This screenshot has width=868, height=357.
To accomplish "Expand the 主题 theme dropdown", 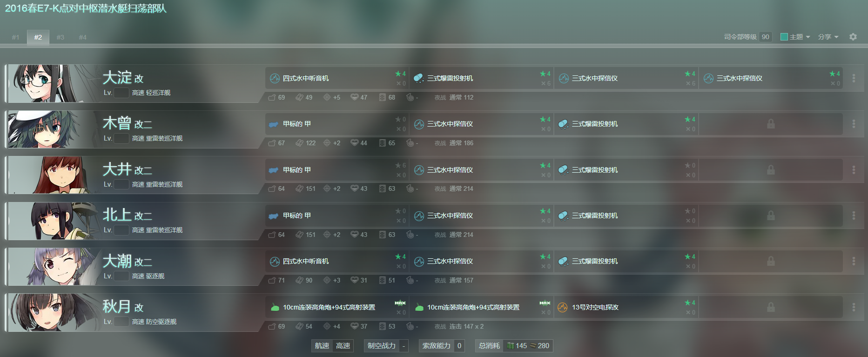I will coord(800,37).
